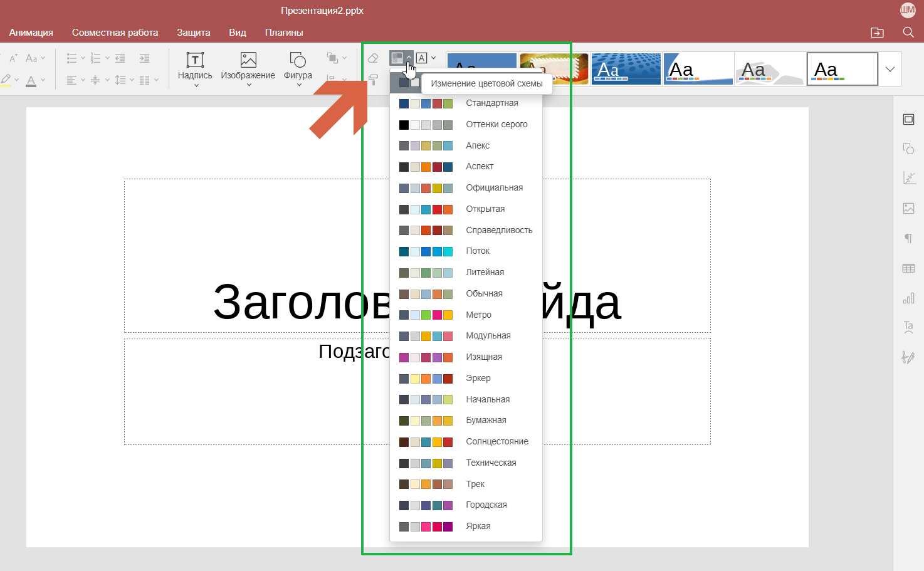Image resolution: width=924 pixels, height=571 pixels.
Task: Click the paint roller copy style icon
Action: [373, 80]
